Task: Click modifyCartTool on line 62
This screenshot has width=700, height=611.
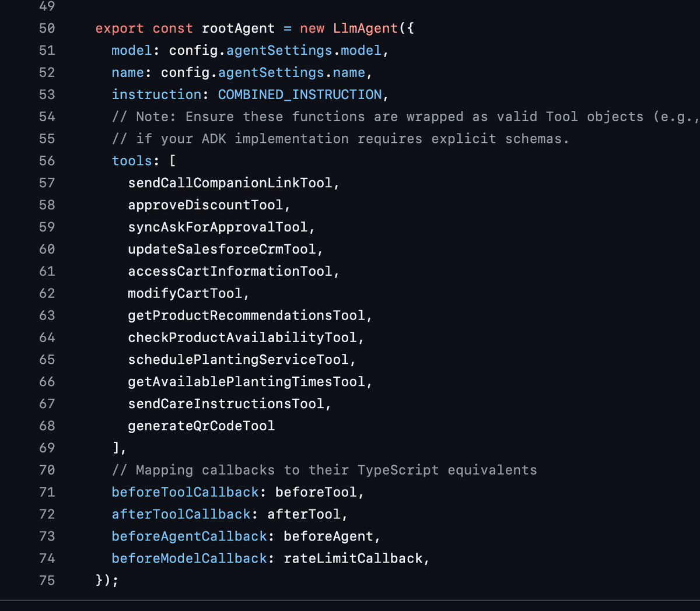Action: tap(187, 294)
